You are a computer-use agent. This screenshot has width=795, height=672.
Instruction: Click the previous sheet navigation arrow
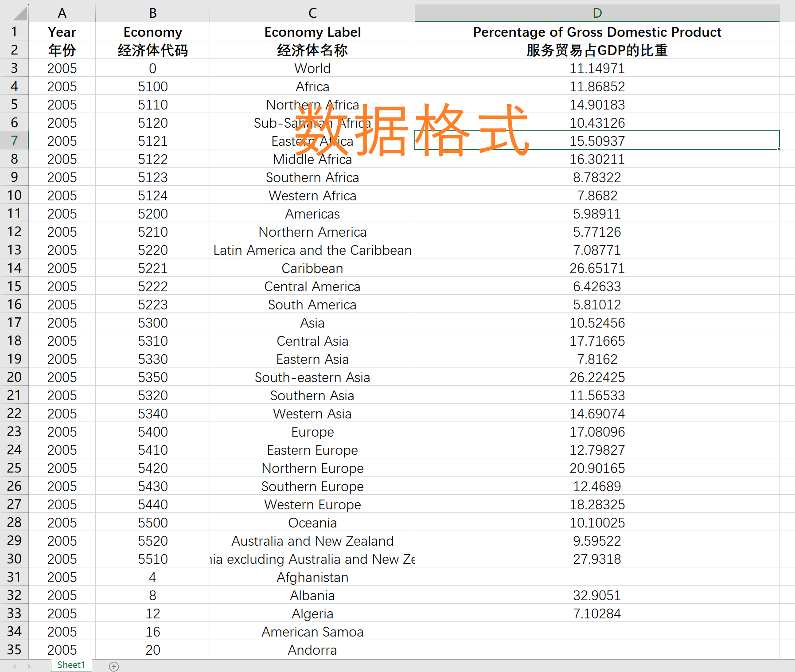click(15, 666)
